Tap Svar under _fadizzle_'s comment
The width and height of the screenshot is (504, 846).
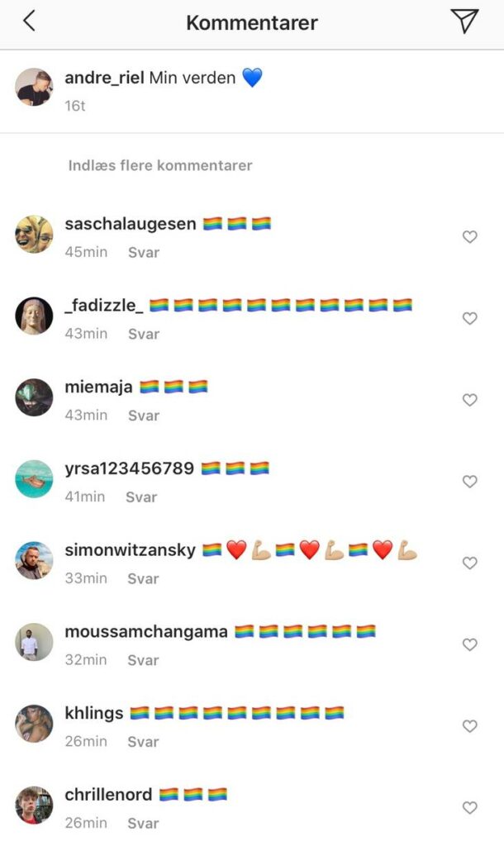(144, 334)
